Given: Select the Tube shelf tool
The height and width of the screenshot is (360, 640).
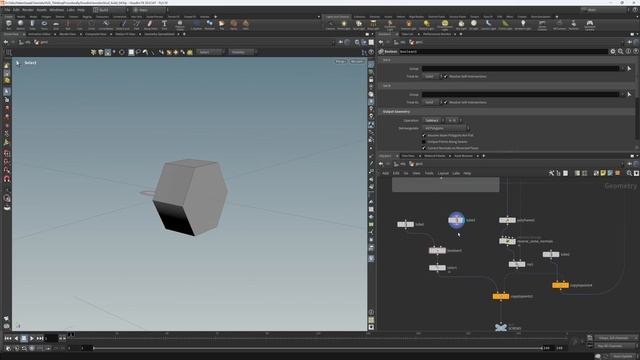Looking at the screenshot, I should tap(32, 24).
